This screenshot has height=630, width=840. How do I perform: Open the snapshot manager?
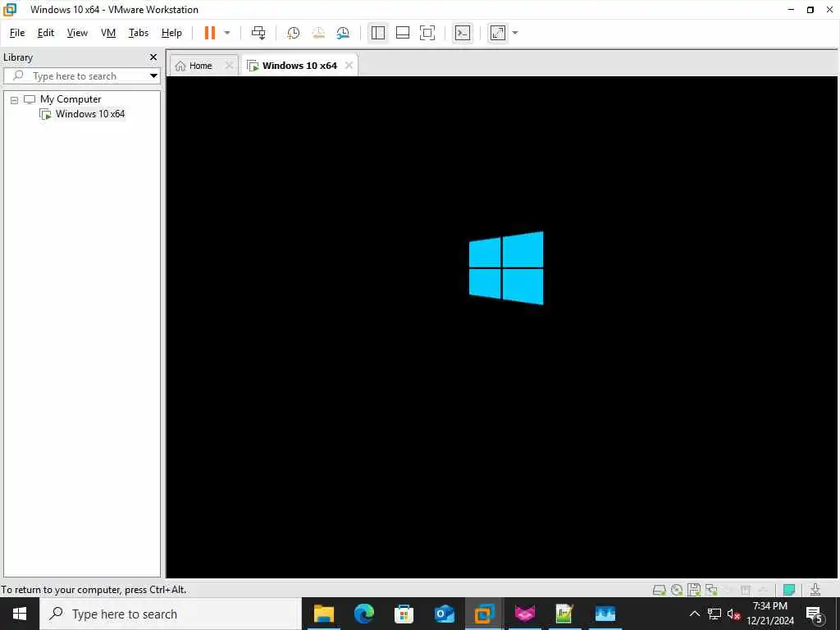tap(343, 33)
